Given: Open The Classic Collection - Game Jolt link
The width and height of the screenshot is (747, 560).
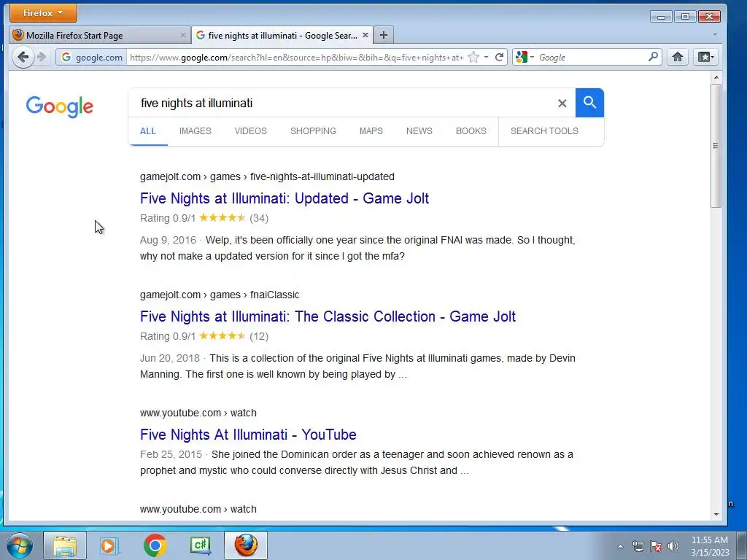Looking at the screenshot, I should pyautogui.click(x=328, y=316).
